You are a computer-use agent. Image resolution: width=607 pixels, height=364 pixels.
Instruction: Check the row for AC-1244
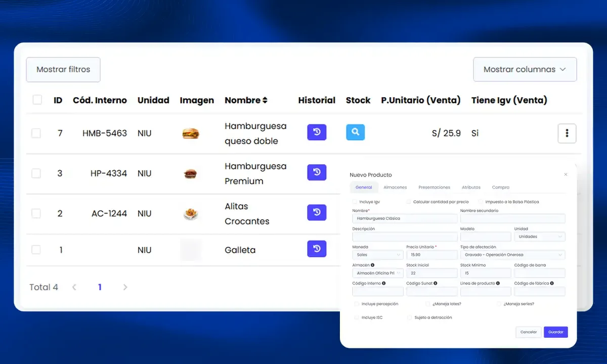[x=36, y=213]
